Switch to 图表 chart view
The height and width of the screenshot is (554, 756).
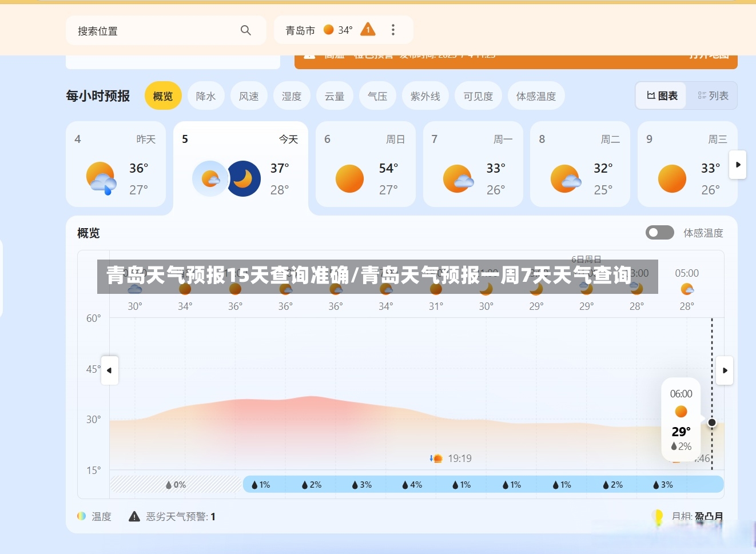[662, 95]
